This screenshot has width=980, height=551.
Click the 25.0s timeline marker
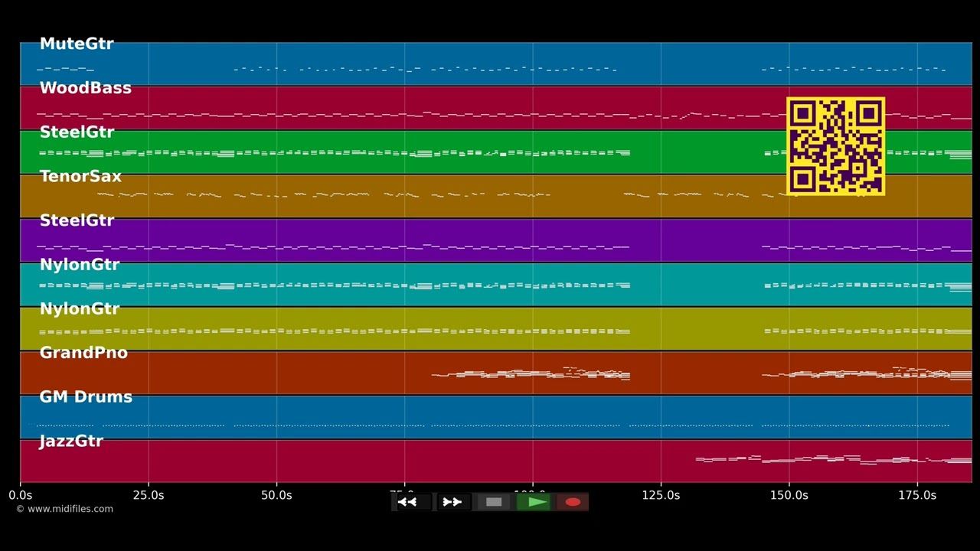point(149,495)
